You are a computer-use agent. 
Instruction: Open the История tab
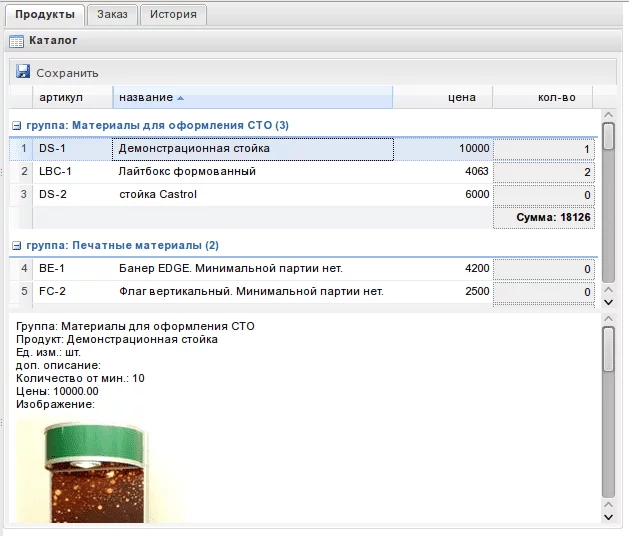point(173,14)
